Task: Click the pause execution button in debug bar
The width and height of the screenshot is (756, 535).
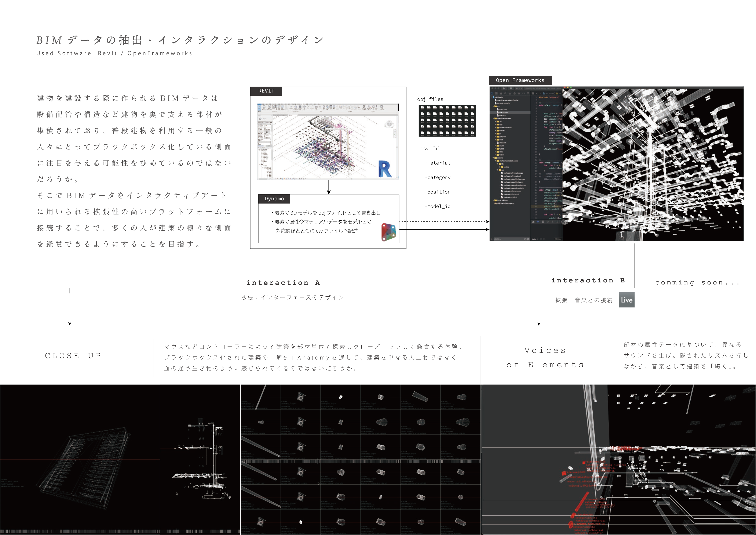Action: click(543, 222)
